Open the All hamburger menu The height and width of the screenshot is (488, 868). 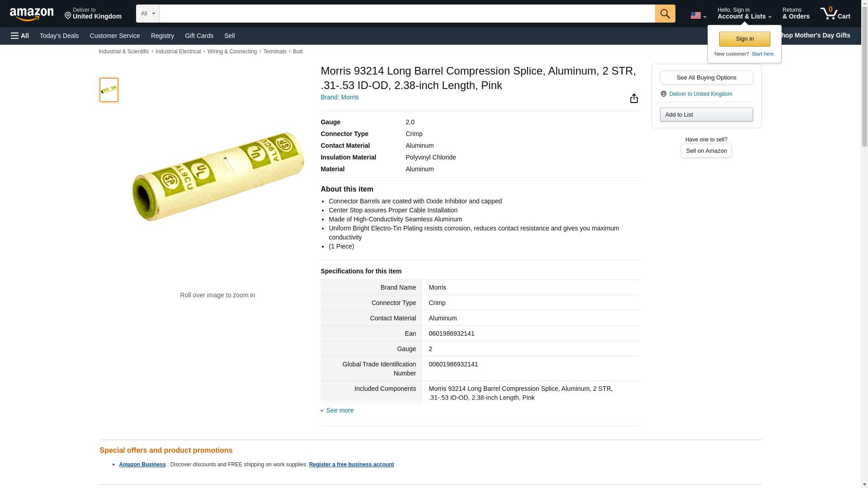click(20, 36)
